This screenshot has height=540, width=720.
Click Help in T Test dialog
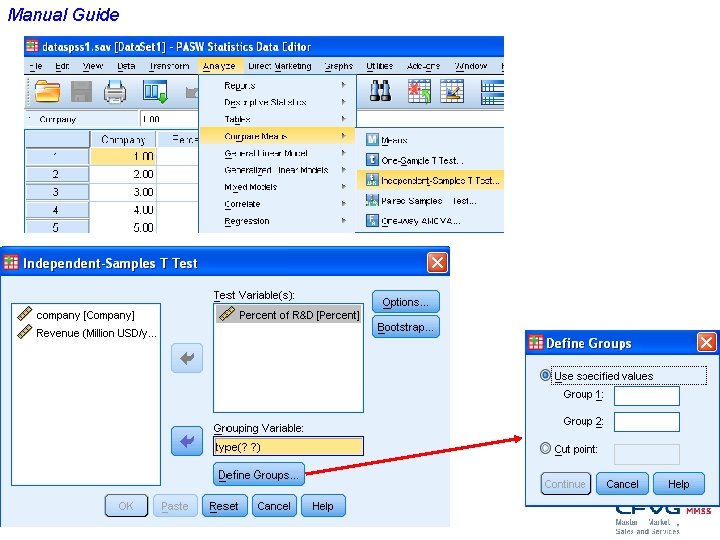[323, 506]
